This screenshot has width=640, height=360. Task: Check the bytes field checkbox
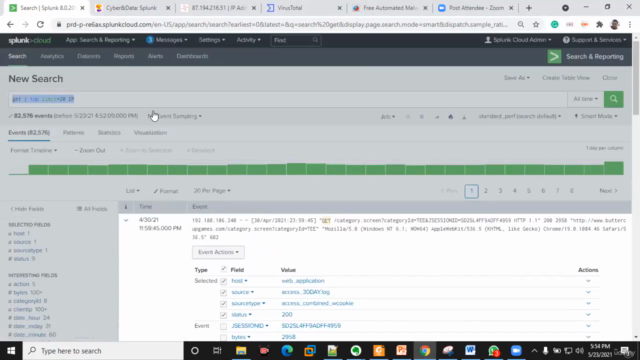click(223, 337)
